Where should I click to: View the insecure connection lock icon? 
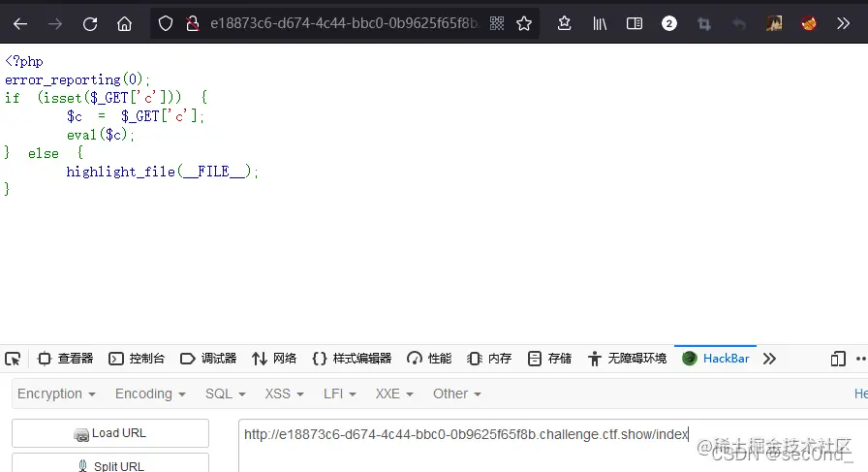[193, 24]
